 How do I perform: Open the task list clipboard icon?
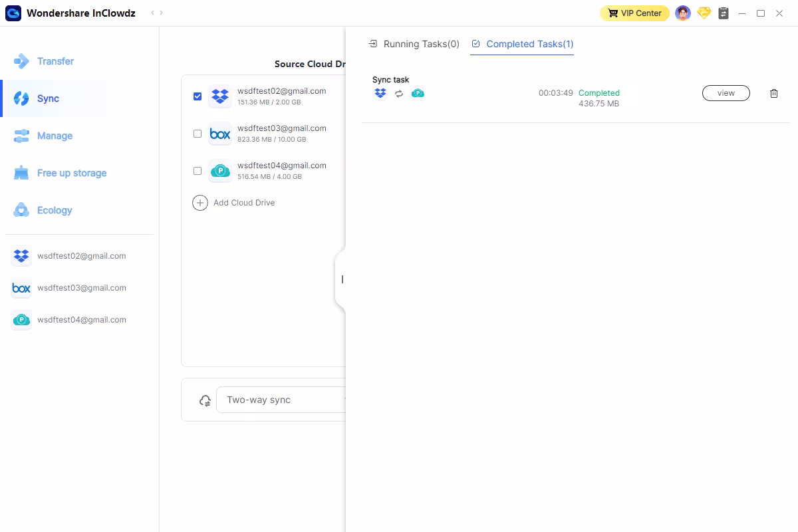[724, 13]
